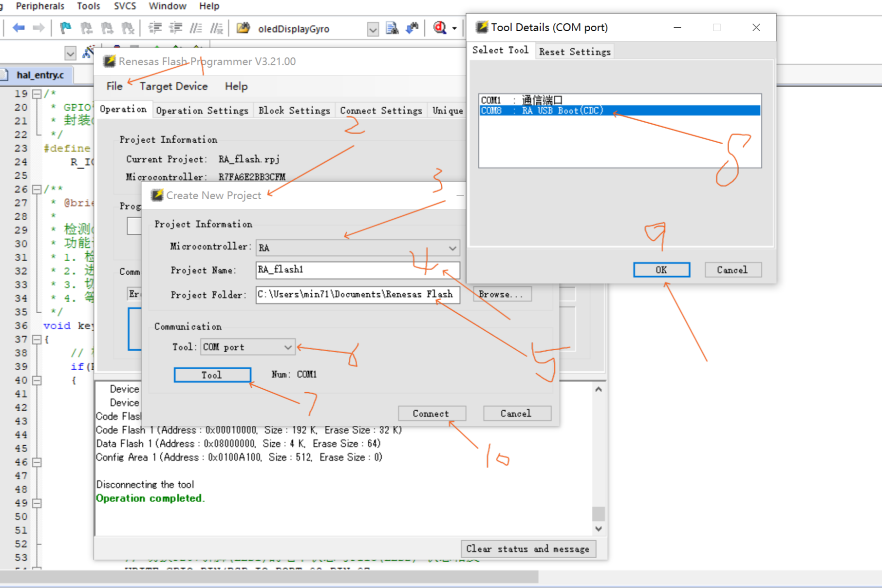Collapse code block at line 37
The image size is (882, 588).
click(x=37, y=339)
